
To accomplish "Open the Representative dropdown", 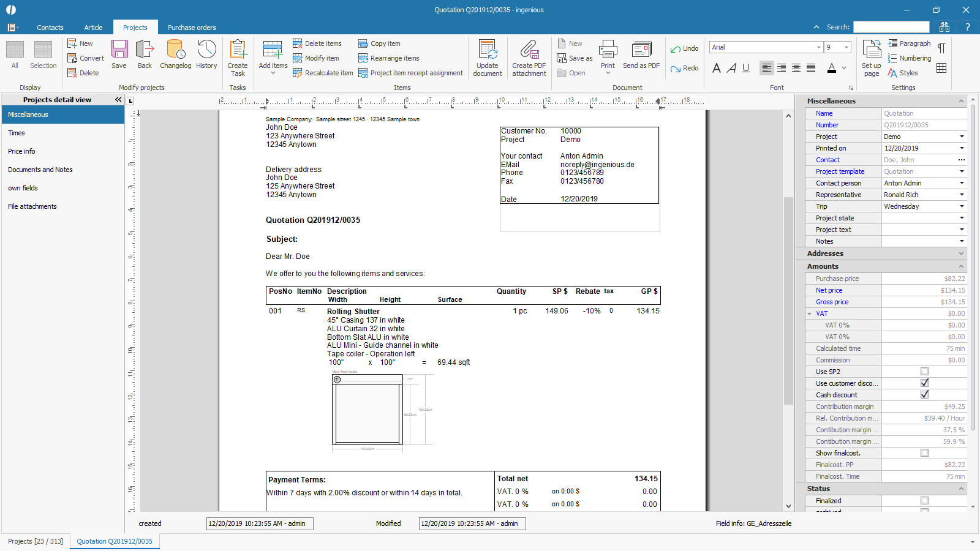I will coord(962,195).
